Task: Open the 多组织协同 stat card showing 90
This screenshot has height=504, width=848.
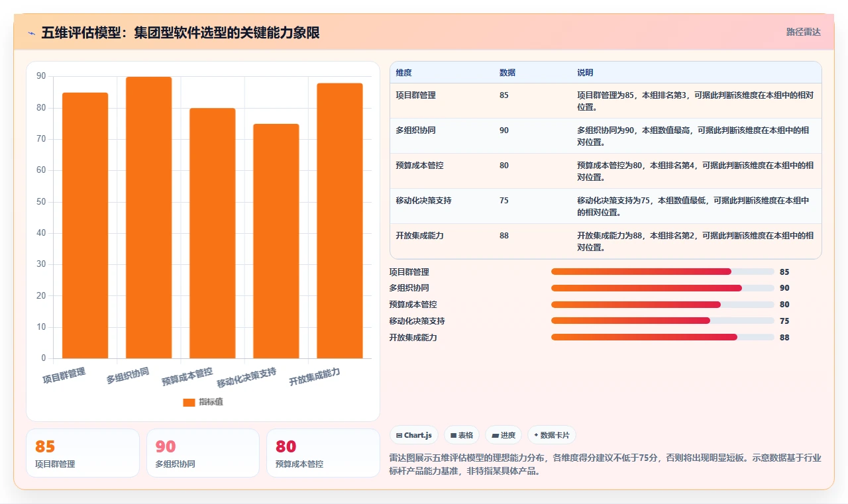Action: pos(203,453)
